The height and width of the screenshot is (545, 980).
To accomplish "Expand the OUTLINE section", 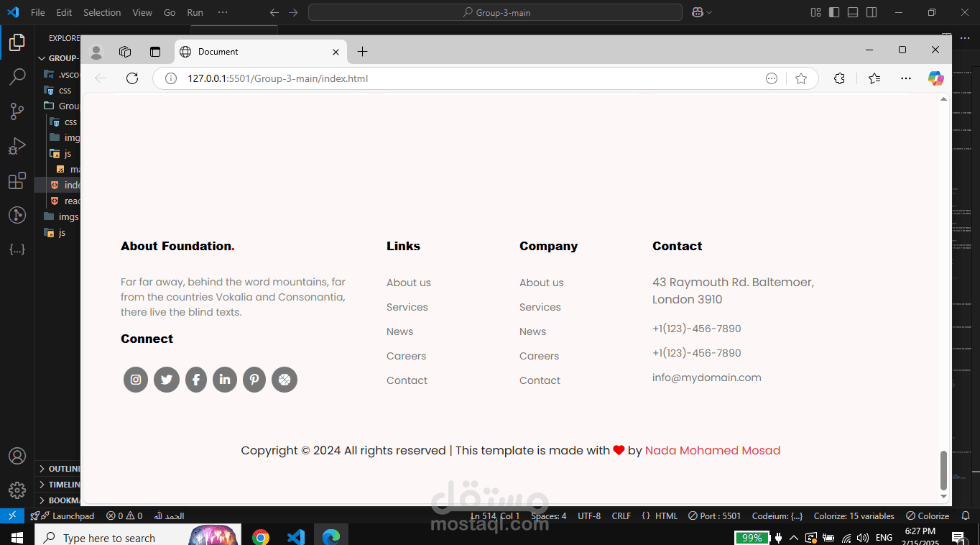I will [60, 469].
